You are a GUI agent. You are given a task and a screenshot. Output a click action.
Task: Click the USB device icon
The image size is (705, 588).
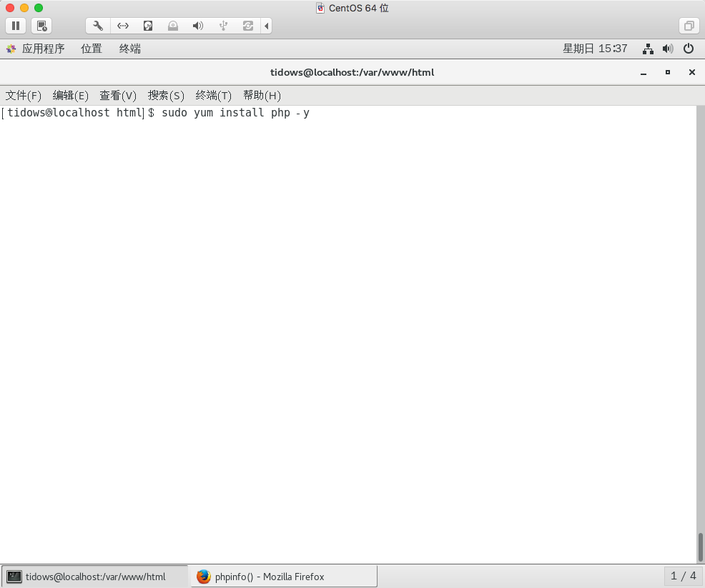(x=223, y=26)
